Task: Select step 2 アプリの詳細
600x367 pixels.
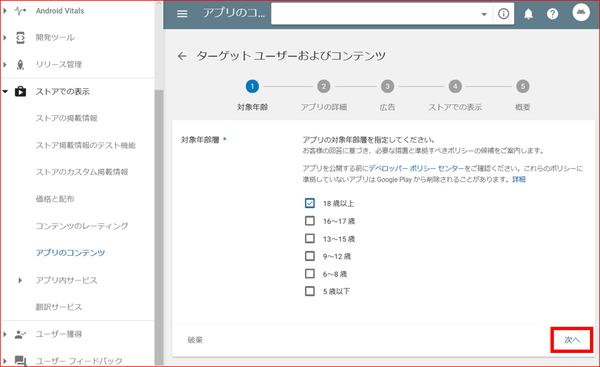Action: pos(324,86)
